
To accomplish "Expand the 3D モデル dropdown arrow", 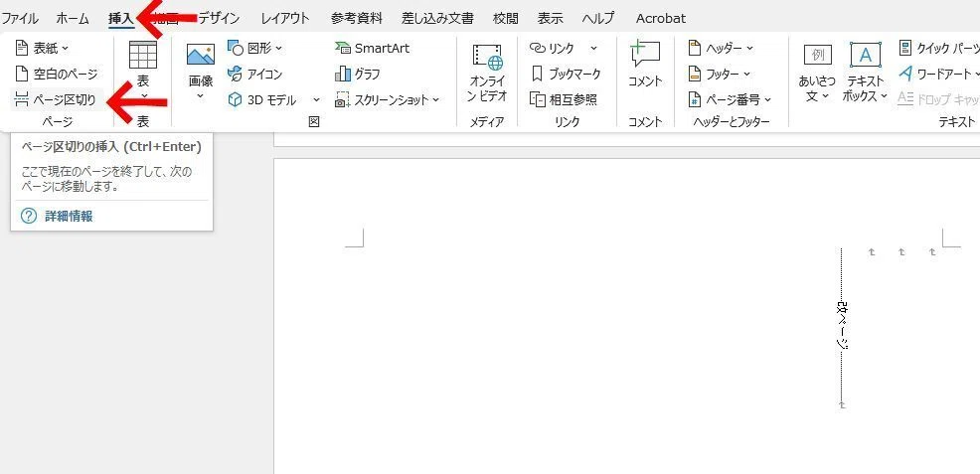I will pyautogui.click(x=316, y=100).
